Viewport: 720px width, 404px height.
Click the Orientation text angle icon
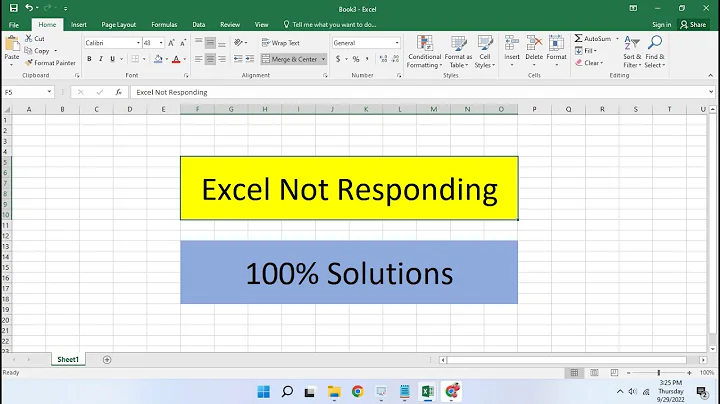coord(238,43)
